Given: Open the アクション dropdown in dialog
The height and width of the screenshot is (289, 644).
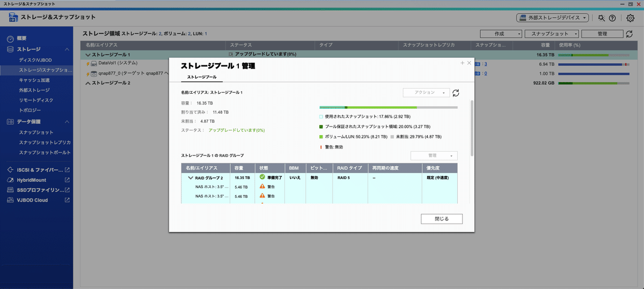Looking at the screenshot, I should point(426,93).
